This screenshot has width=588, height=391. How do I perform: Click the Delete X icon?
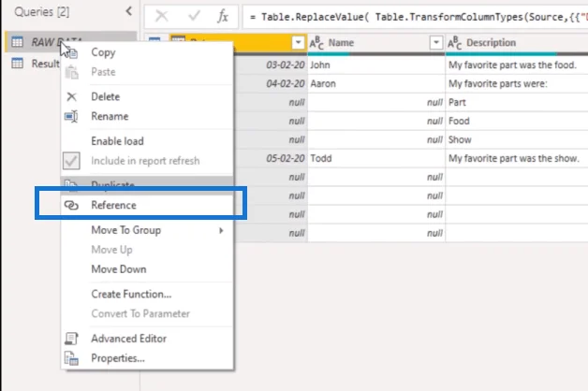coord(71,97)
